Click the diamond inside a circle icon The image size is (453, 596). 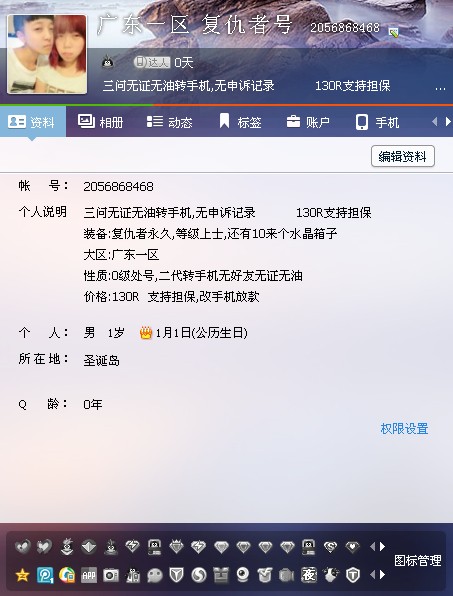89,547
